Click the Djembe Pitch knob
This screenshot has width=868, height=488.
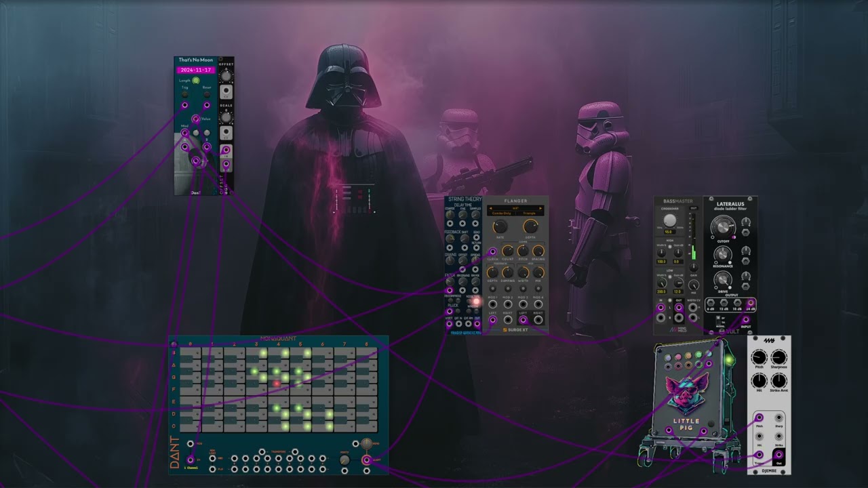(x=759, y=357)
